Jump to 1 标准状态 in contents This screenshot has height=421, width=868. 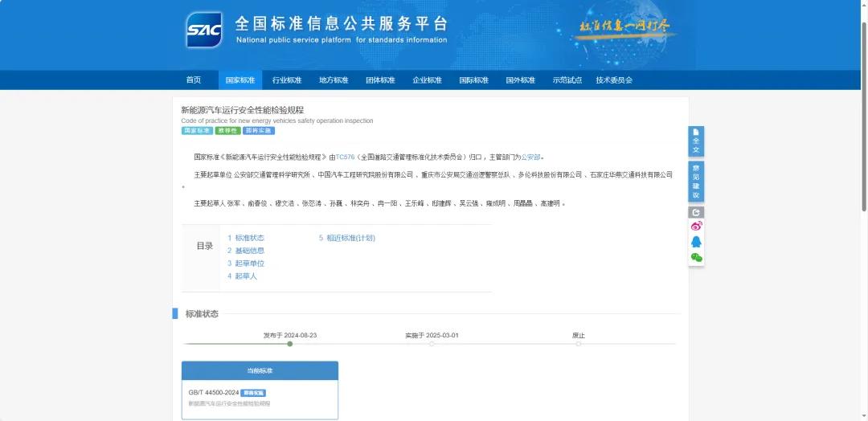click(246, 238)
